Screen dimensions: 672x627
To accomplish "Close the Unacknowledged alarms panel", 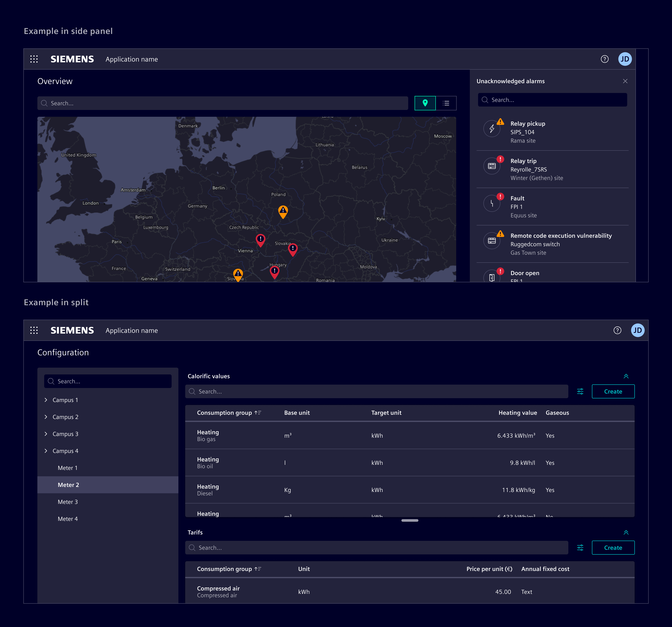I will (625, 81).
